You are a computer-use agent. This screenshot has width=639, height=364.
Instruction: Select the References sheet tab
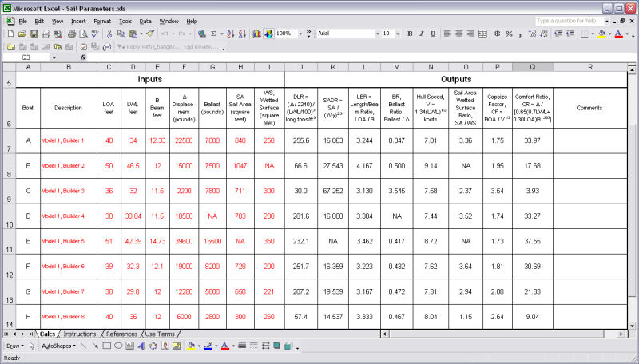coord(121,334)
